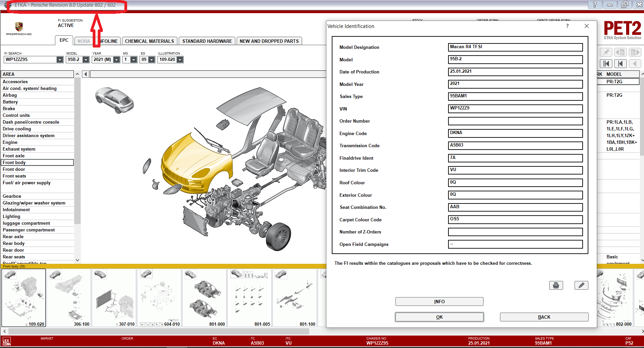Viewport: 644px width, 348px height.
Task: Select Engine in the area list
Action: tap(37, 142)
